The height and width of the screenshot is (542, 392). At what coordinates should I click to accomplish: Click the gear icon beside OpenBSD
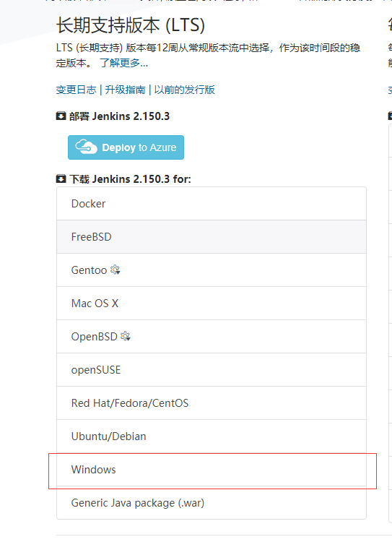(x=126, y=336)
